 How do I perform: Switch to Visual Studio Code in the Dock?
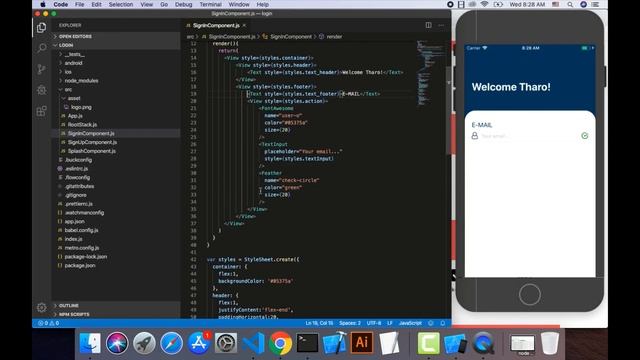[253, 343]
